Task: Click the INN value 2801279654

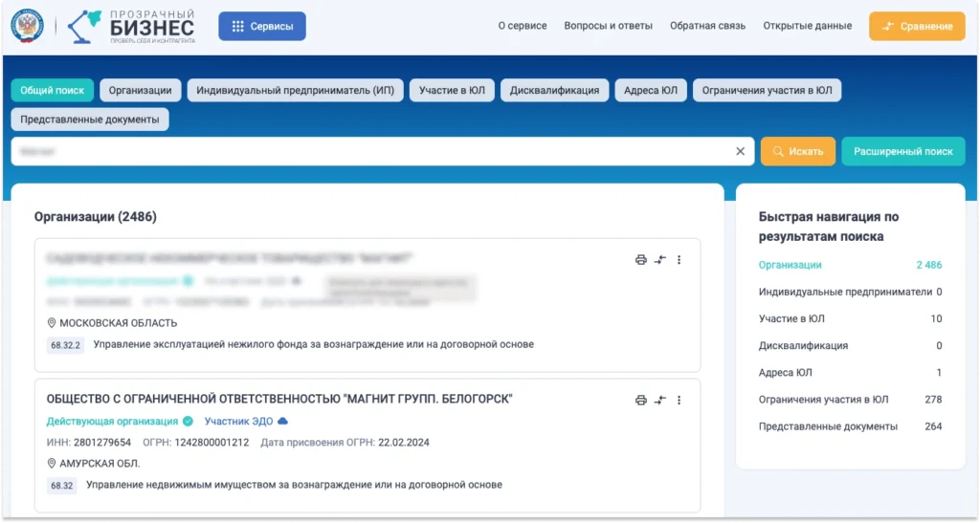Action: coord(102,443)
